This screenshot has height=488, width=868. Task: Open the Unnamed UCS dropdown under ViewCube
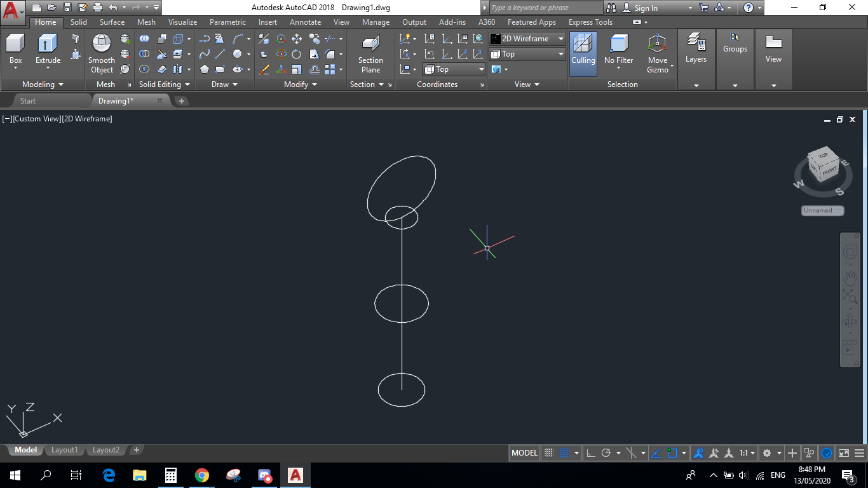coord(822,210)
